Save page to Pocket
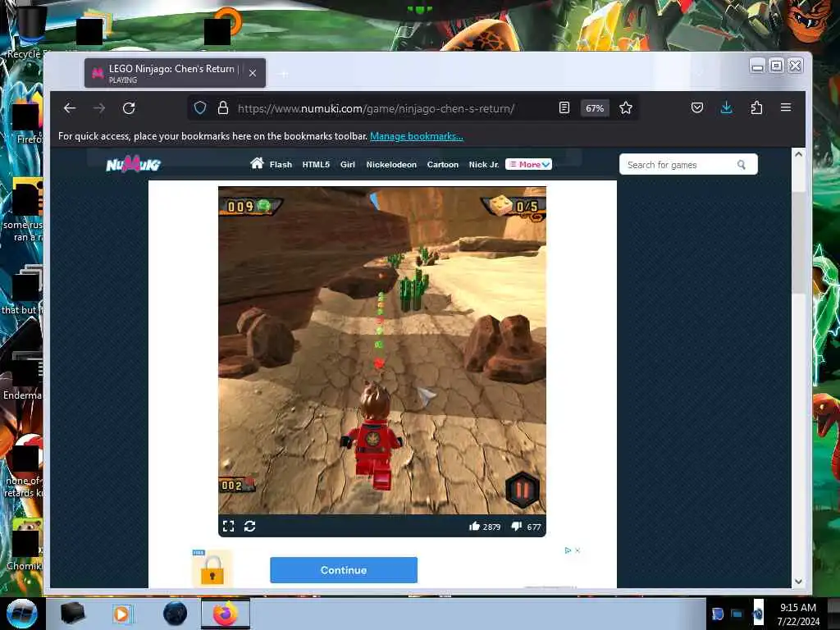 [x=697, y=107]
